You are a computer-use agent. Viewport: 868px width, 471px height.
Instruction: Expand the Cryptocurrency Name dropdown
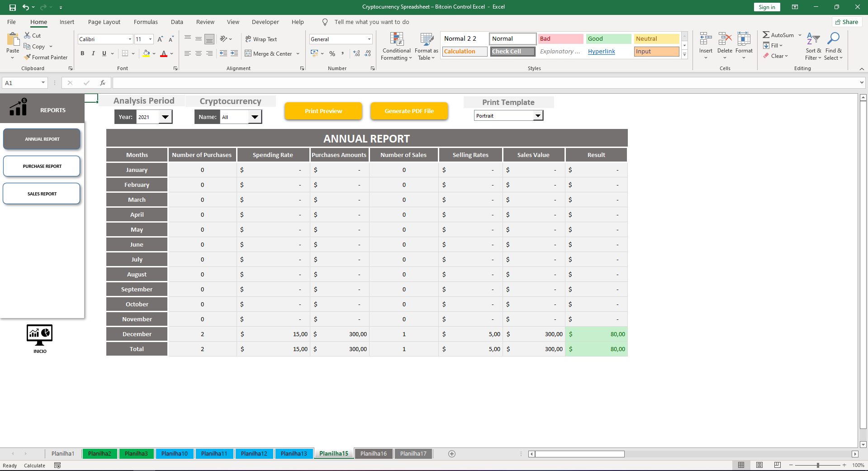point(255,117)
